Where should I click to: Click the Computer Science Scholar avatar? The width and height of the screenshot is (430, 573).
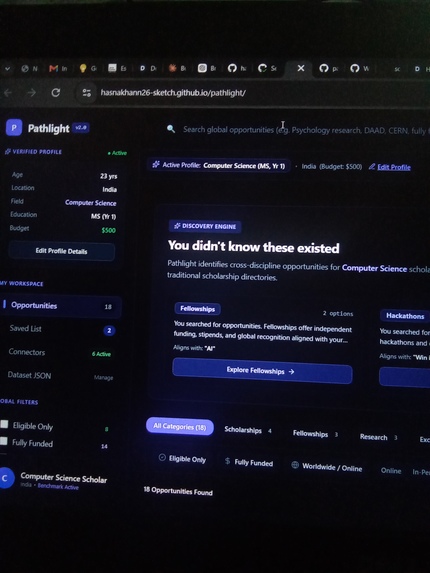click(6, 477)
